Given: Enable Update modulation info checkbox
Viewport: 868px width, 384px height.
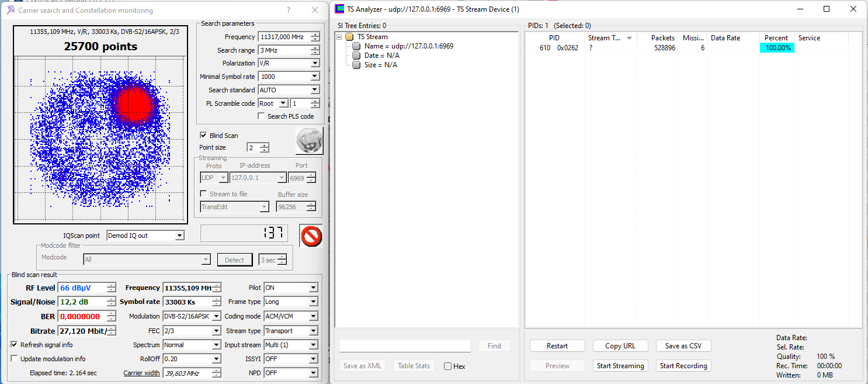Looking at the screenshot, I should click(x=15, y=359).
